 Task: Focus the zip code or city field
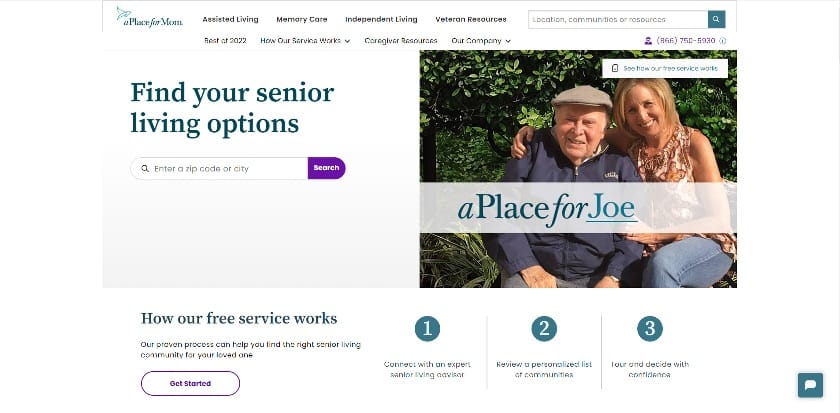point(219,168)
